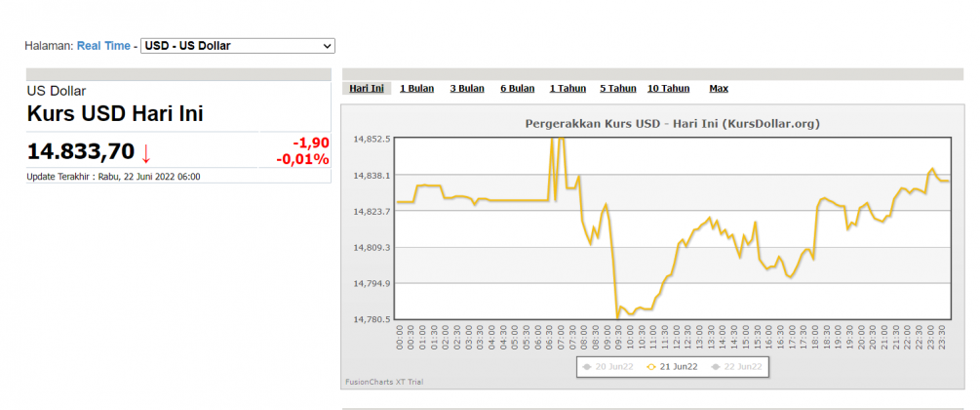This screenshot has height=410, width=980.
Task: Open the 5 Tahun chart view
Action: click(x=617, y=88)
